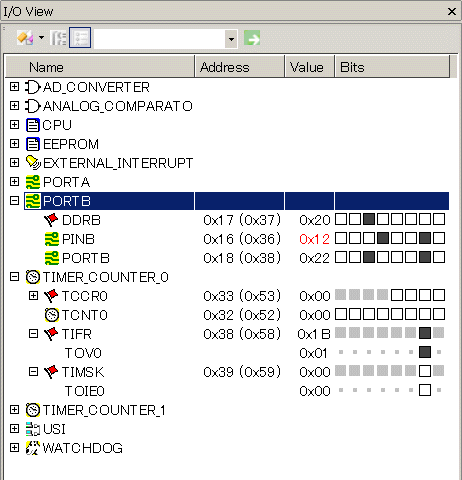Click the PORTA port icon
This screenshot has width=462, height=480.
[x=33, y=182]
